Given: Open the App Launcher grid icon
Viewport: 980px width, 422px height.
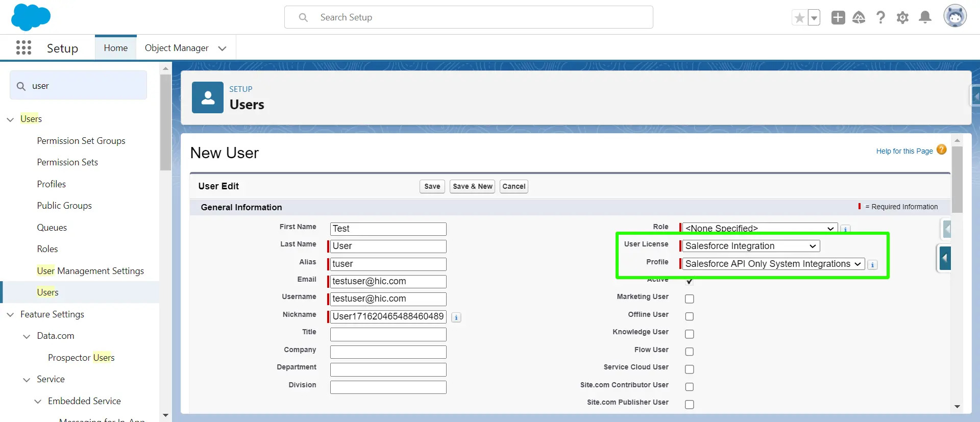Looking at the screenshot, I should coord(23,48).
